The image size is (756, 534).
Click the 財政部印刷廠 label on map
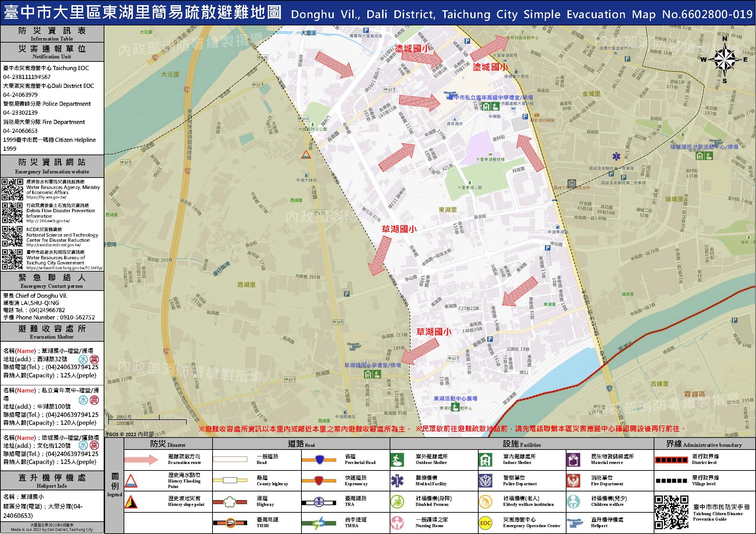542,121
